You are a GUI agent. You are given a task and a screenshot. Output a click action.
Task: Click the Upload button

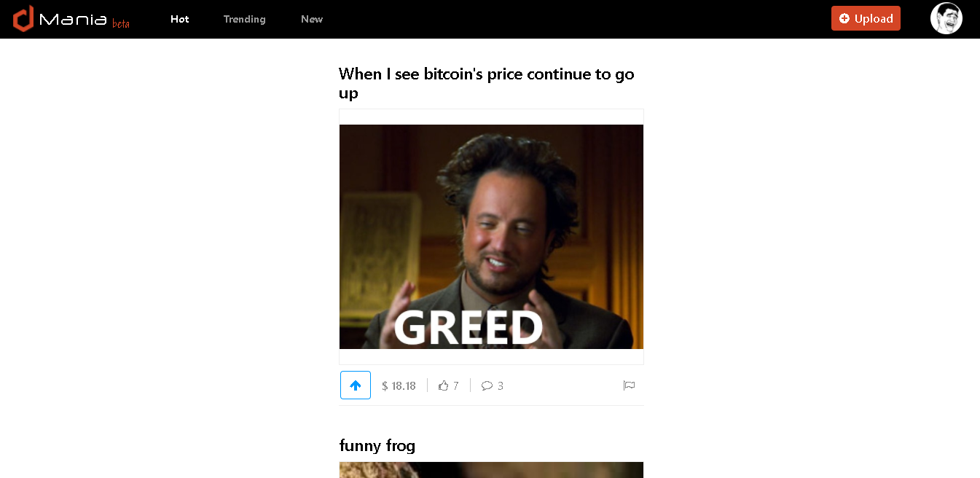pyautogui.click(x=866, y=18)
